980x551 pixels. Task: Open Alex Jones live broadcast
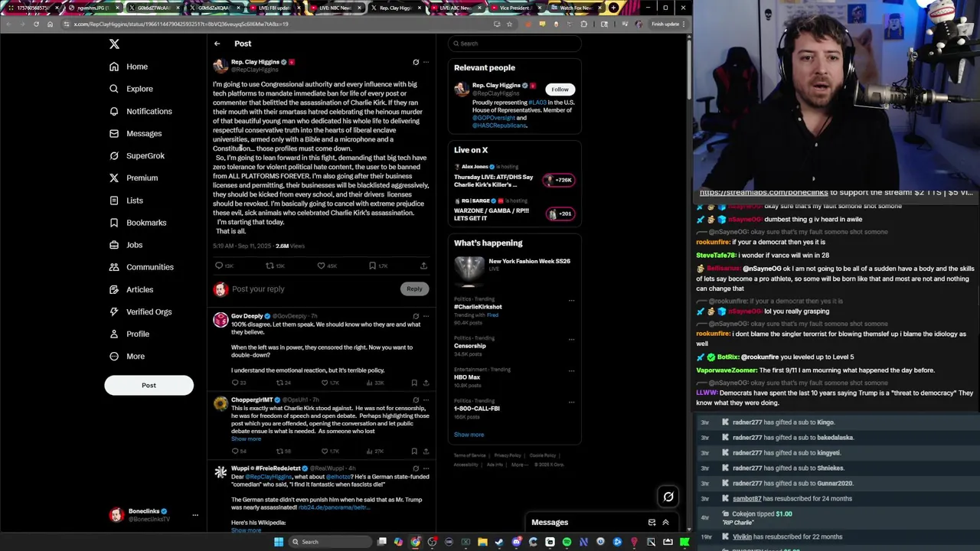click(514, 177)
